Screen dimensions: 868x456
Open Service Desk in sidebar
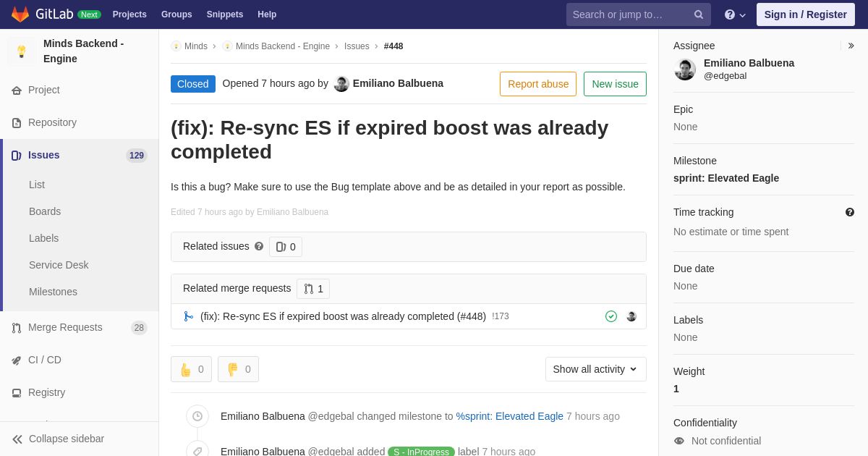(x=59, y=265)
